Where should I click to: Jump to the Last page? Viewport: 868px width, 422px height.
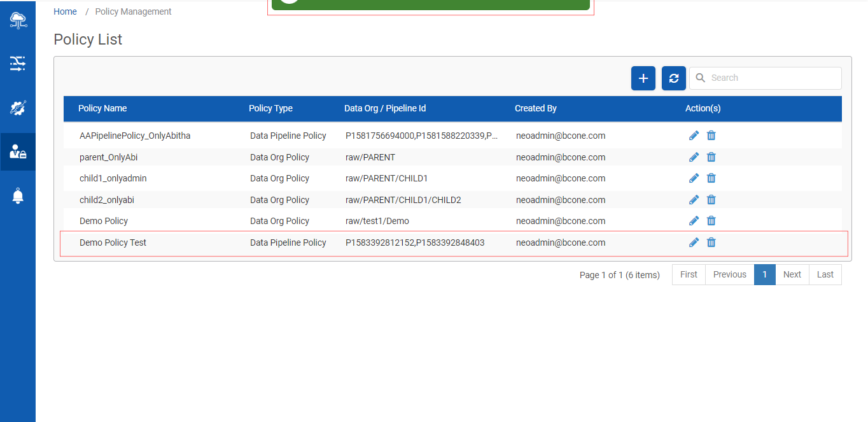coord(825,274)
